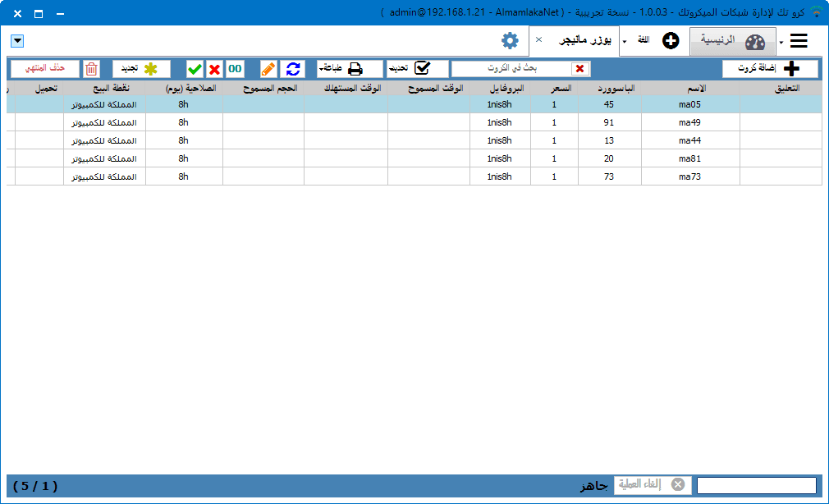Clear search with the red X icon
The image size is (829, 504).
pyautogui.click(x=580, y=69)
